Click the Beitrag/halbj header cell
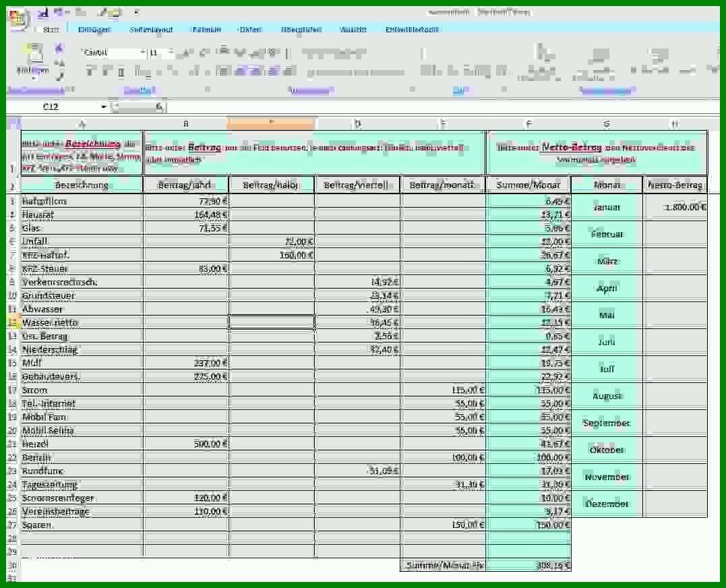The height and width of the screenshot is (588, 726). click(272, 185)
